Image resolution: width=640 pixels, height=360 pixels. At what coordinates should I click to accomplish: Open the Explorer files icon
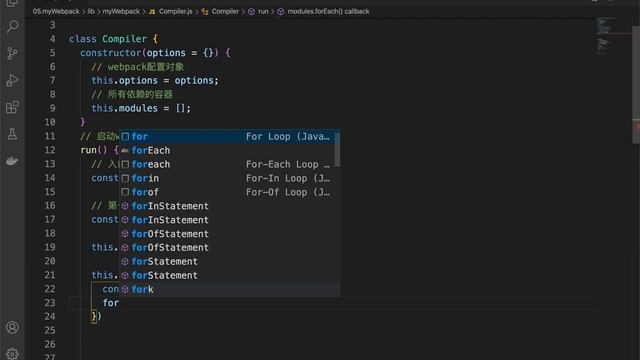click(12, 3)
